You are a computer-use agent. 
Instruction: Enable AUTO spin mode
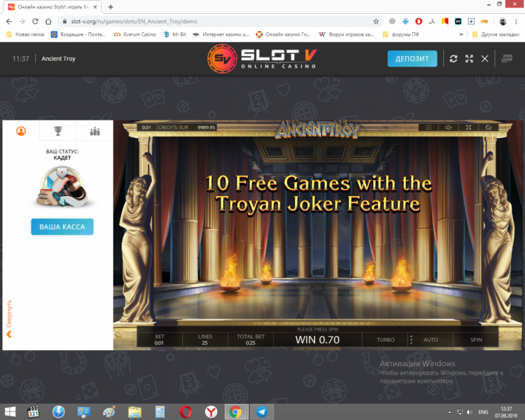430,339
